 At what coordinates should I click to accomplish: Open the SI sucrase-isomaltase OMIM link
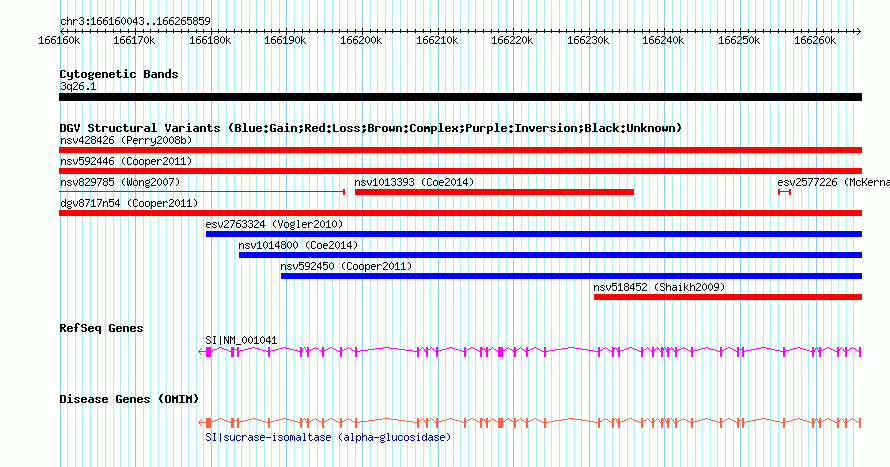coord(328,437)
